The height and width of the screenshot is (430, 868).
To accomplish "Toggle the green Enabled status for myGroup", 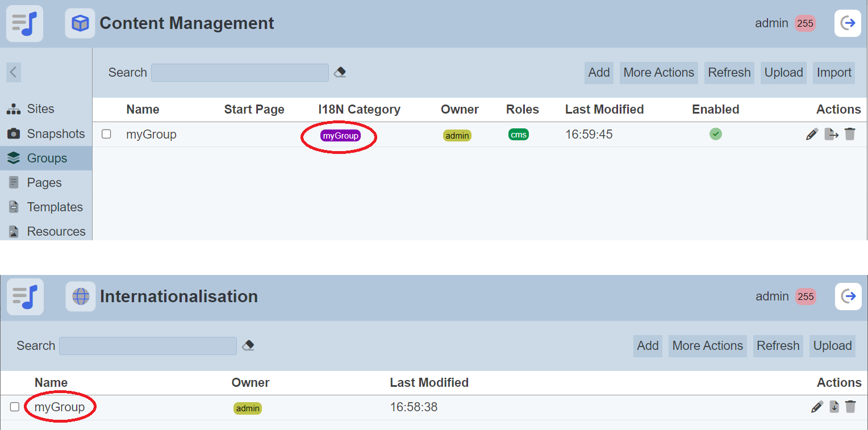I will pos(716,134).
